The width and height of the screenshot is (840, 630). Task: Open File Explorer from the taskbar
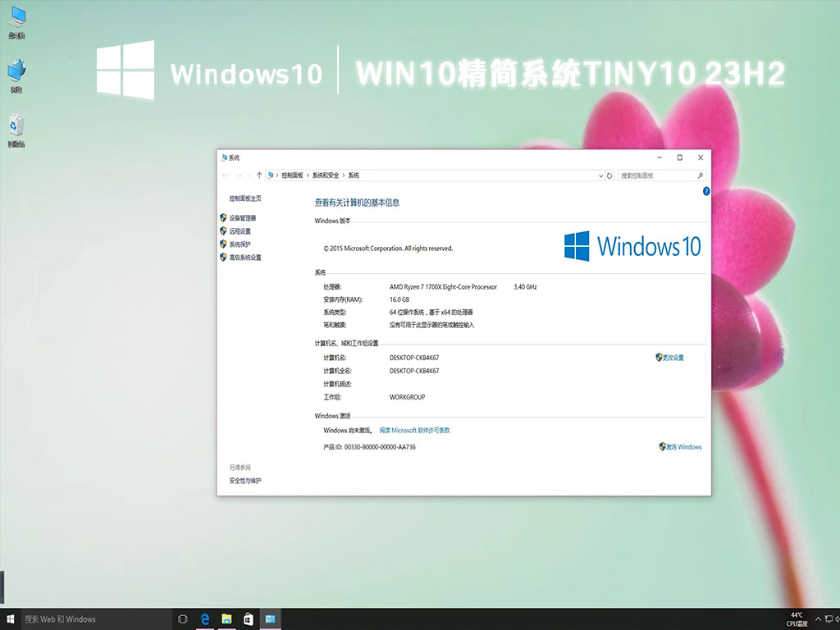[226, 619]
